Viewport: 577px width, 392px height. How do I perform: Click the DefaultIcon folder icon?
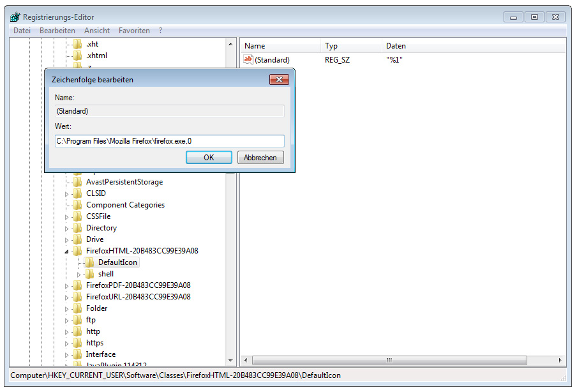(x=90, y=262)
